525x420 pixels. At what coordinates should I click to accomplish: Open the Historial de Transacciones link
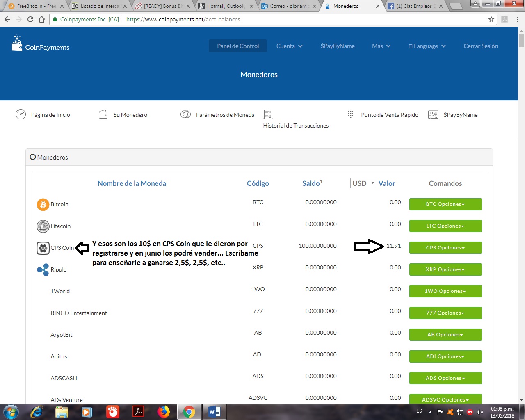coord(296,126)
